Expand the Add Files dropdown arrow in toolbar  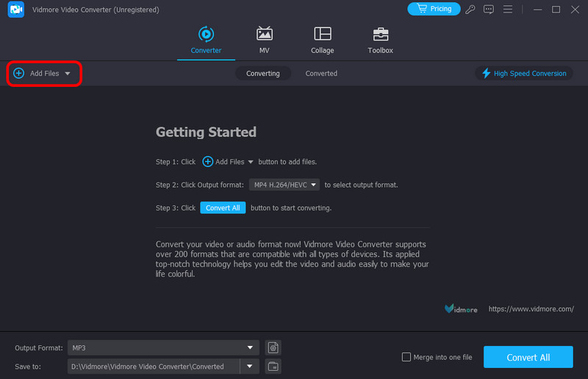(68, 74)
